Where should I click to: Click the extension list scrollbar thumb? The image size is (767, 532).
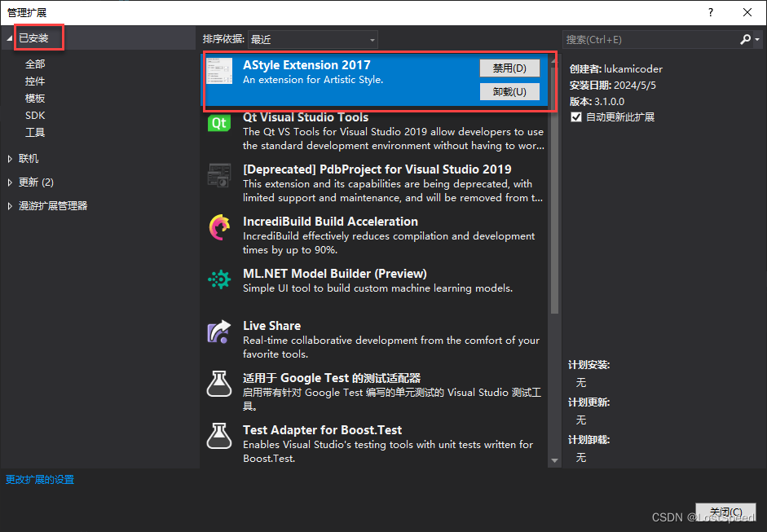(554, 191)
